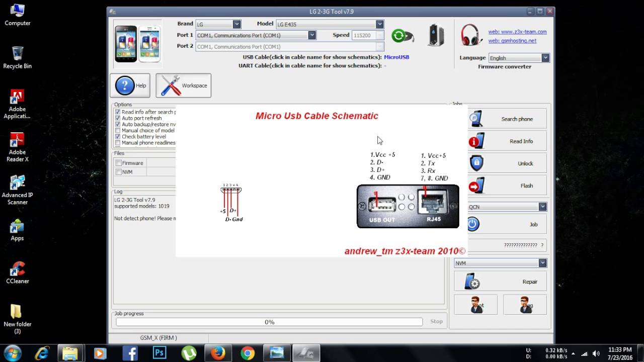This screenshot has width=644, height=362.
Task: Toggle Read info after search checkbox
Action: pyautogui.click(x=118, y=112)
